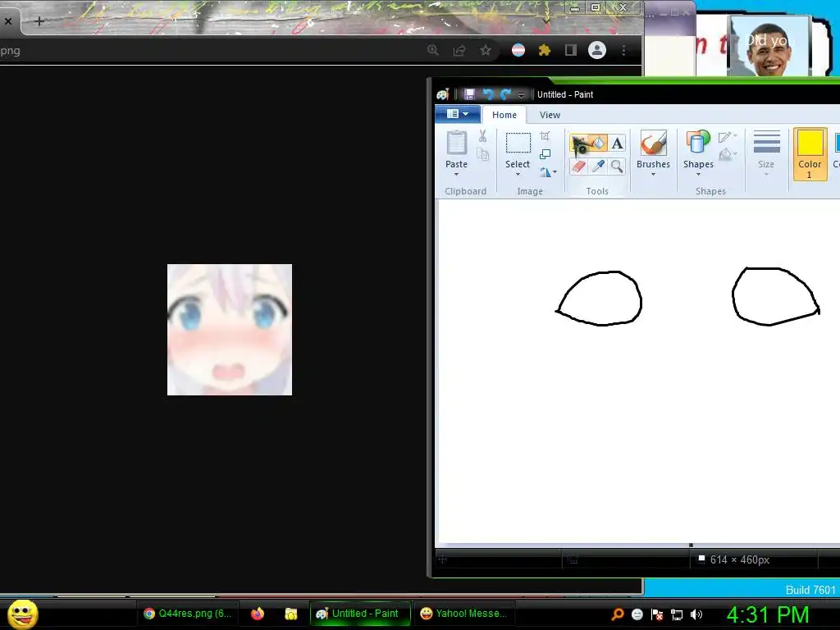Select the Text tool in Paint

(617, 144)
